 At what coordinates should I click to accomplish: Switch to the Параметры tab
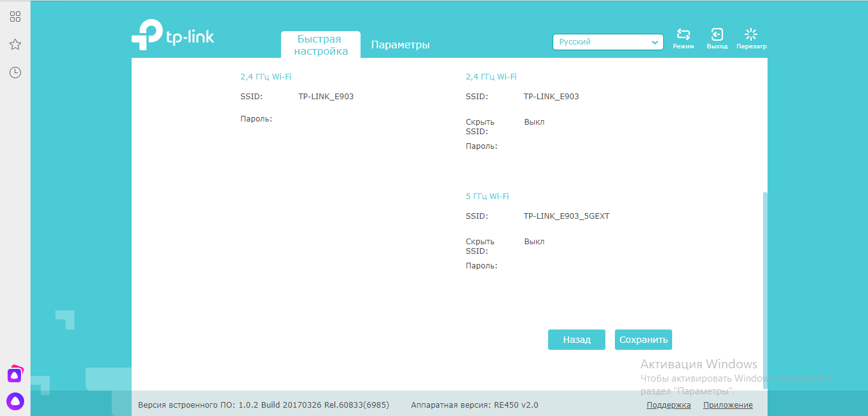pyautogui.click(x=401, y=45)
